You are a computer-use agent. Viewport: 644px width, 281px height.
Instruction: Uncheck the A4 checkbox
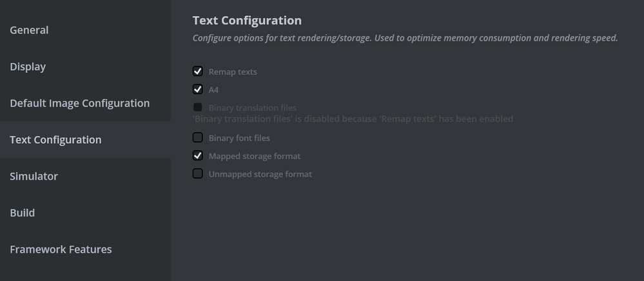(198, 90)
